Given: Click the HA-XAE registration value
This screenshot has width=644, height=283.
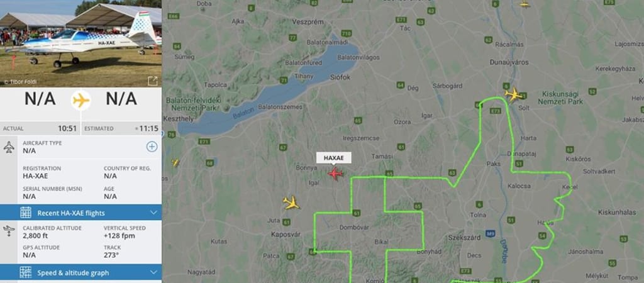Looking at the screenshot, I should point(35,176).
